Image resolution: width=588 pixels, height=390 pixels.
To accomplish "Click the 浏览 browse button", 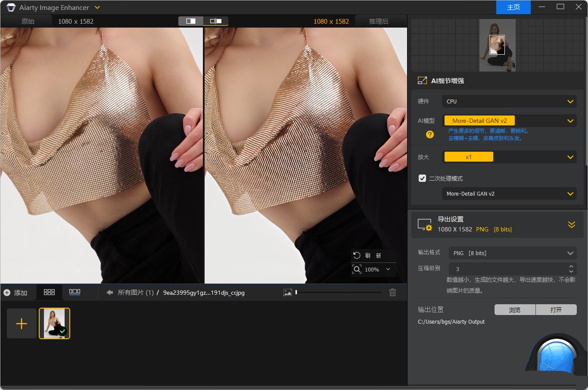I will tap(515, 310).
